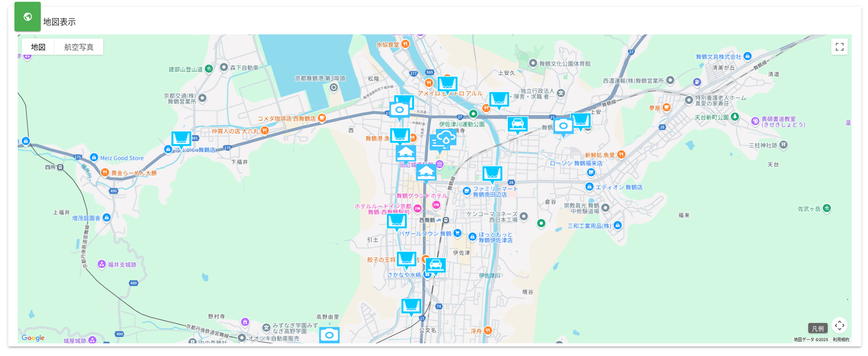Open the map camera controls button

(839, 326)
